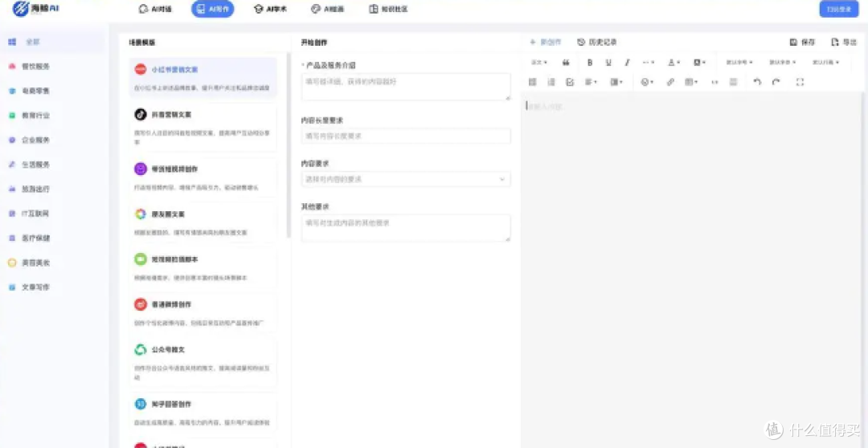This screenshot has width=868, height=448.
Task: Enter fullscreen editor mode
Action: point(800,82)
